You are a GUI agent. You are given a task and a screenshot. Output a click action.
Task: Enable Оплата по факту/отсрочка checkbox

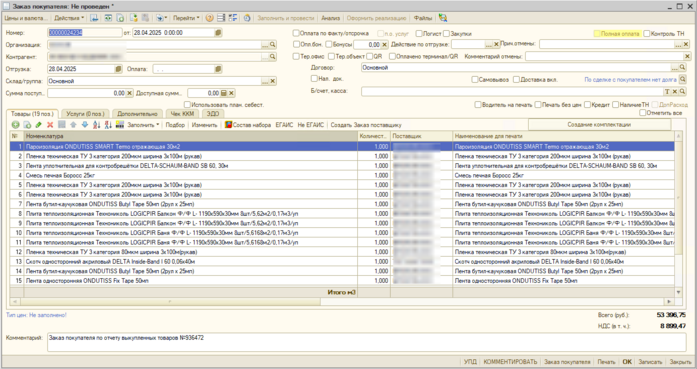[296, 33]
